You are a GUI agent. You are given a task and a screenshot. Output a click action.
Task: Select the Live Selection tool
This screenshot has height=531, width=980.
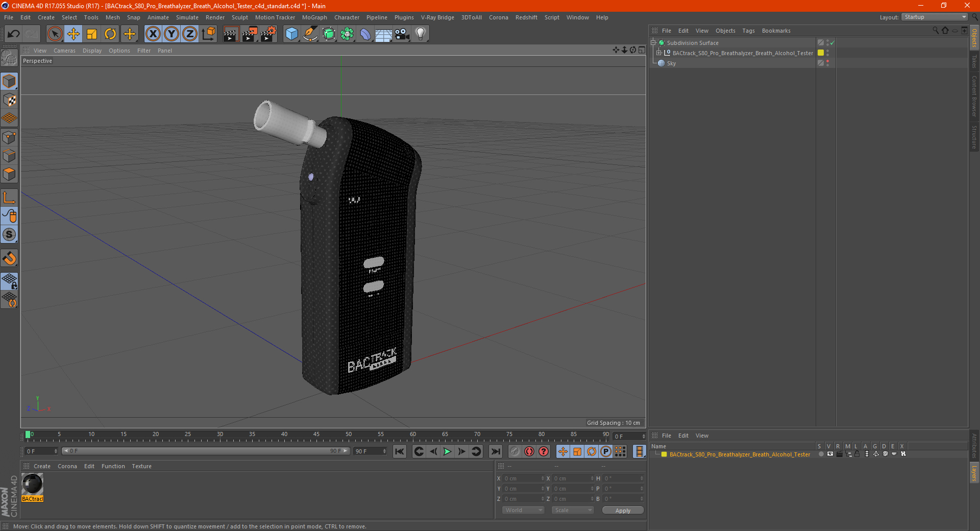[55, 34]
